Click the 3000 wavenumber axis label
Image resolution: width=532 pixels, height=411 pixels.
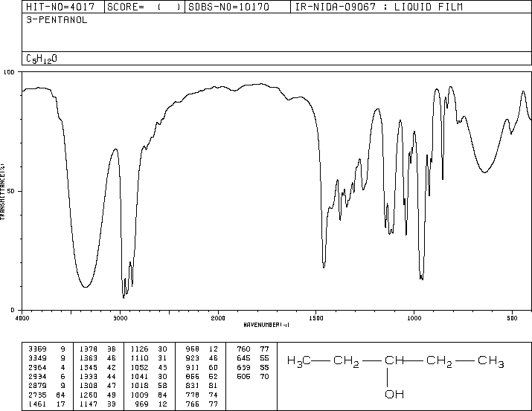tap(121, 318)
